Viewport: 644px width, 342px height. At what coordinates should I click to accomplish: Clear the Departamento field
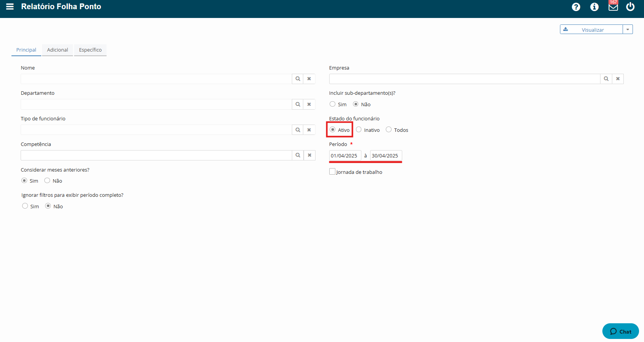[309, 104]
